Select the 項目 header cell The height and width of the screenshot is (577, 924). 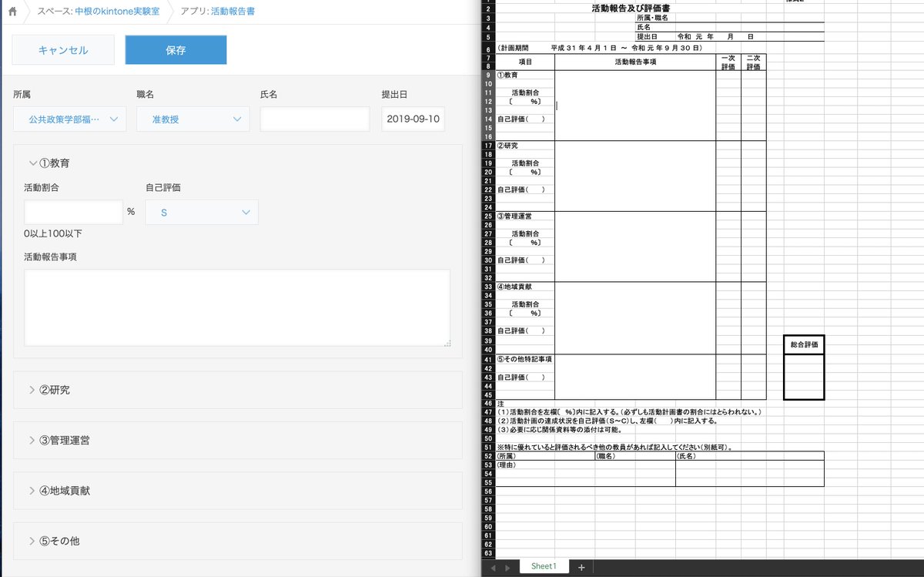coord(525,62)
